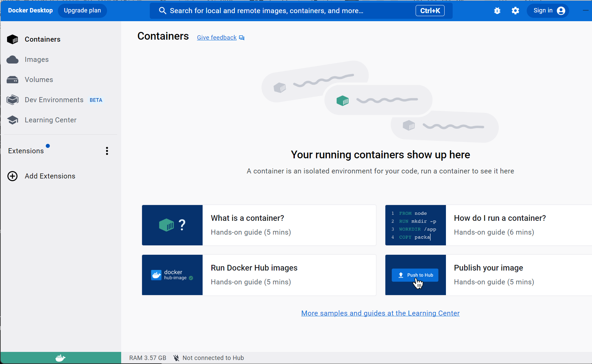Open the Extensions three-dot menu
The height and width of the screenshot is (364, 592).
pos(107,151)
